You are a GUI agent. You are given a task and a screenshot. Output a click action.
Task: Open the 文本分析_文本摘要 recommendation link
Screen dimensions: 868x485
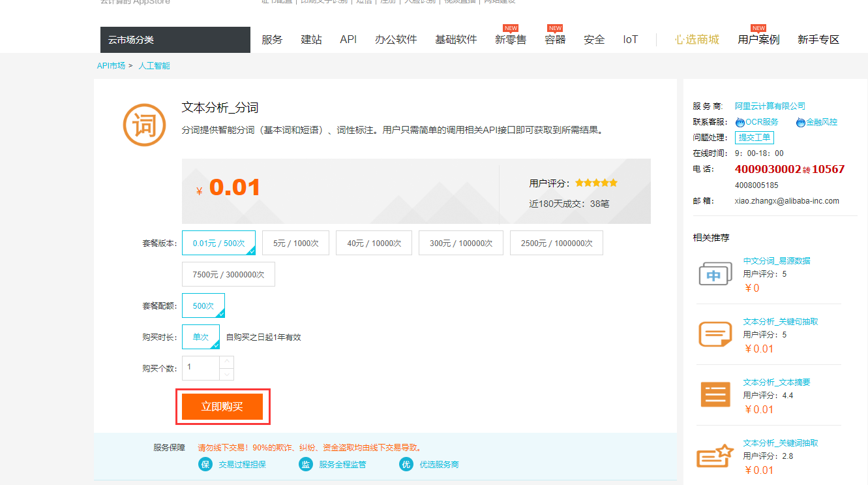(777, 383)
